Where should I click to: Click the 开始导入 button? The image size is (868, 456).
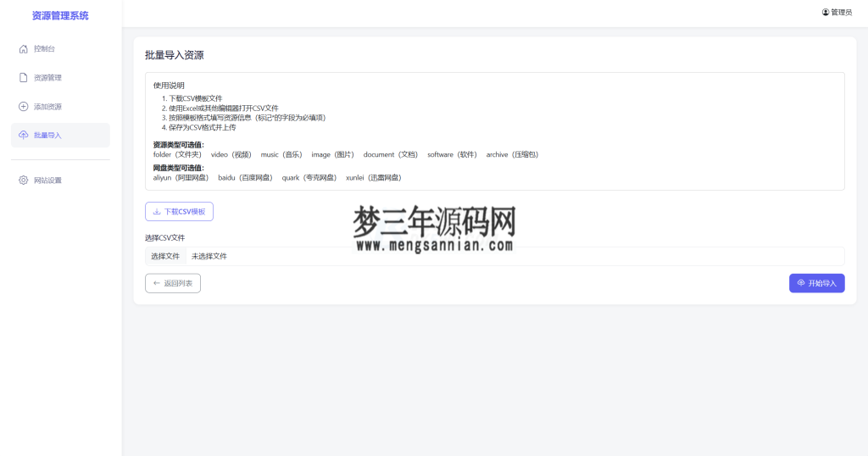tap(817, 283)
